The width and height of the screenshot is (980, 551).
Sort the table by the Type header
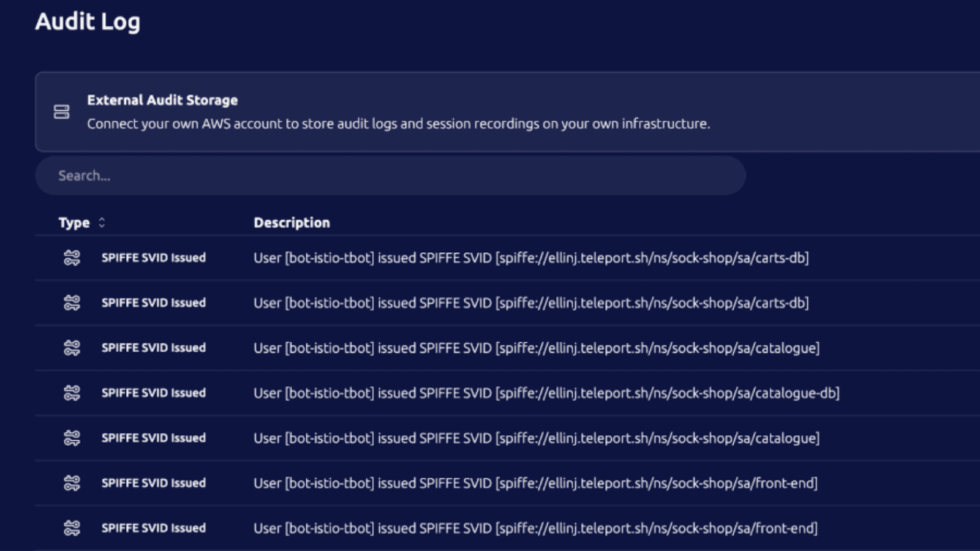74,223
